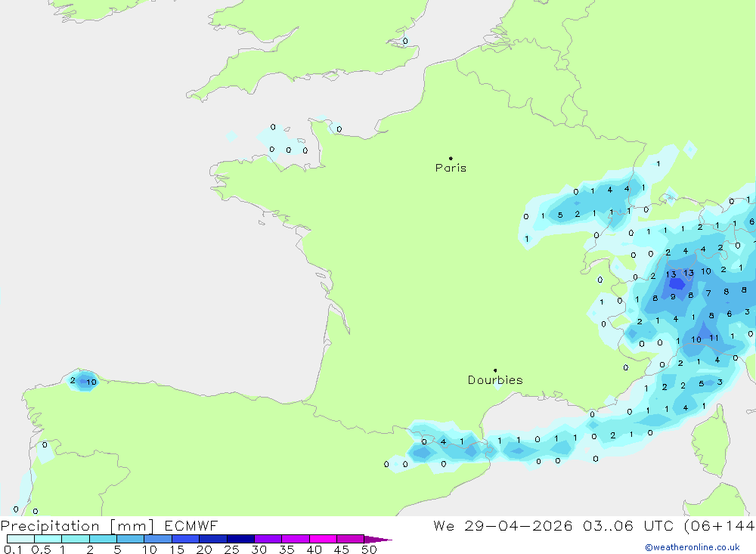The width and height of the screenshot is (756, 554).
Task: Click the Paris city dot marker
Action: 451,158
